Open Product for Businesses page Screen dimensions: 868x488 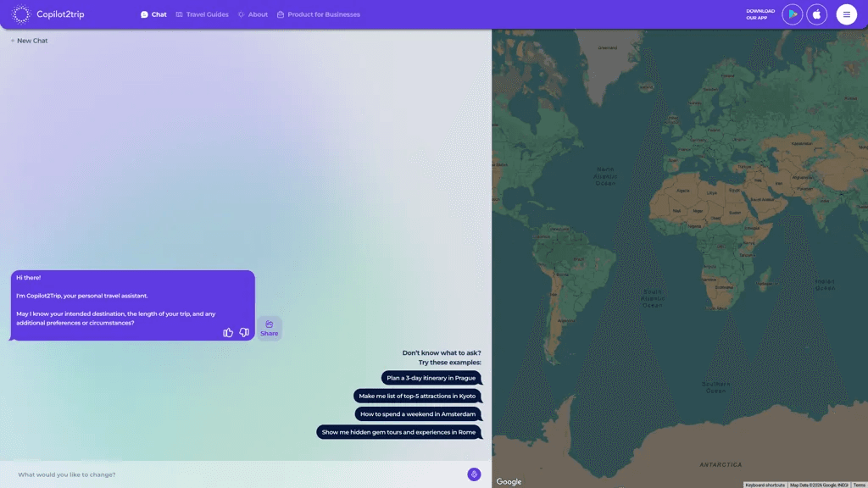point(319,14)
